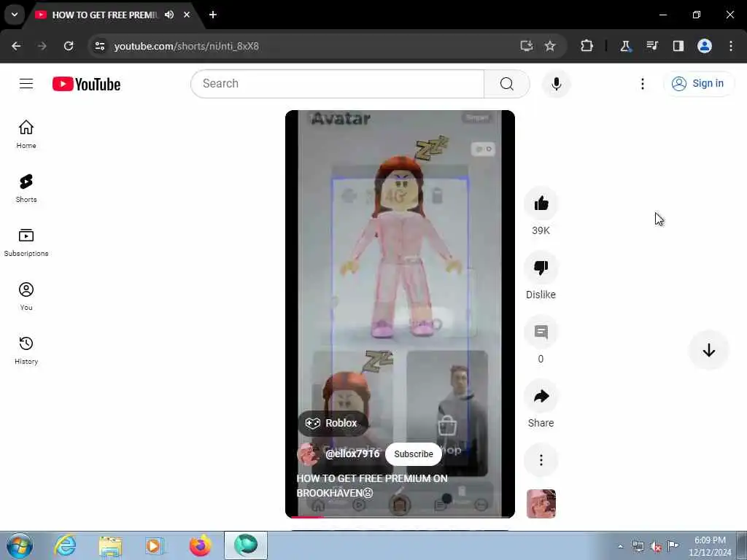Viewport: 747px width, 560px height.
Task: Open media controls icon in toolbar
Action: click(x=651, y=46)
